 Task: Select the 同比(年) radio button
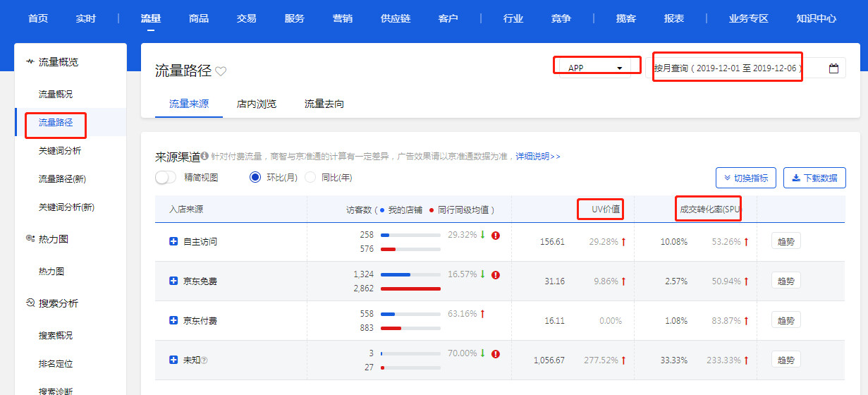310,178
